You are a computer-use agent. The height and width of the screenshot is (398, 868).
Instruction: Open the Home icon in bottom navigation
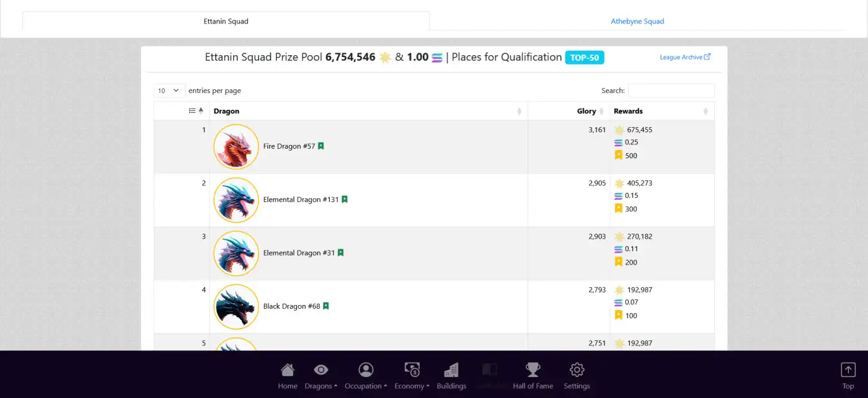point(288,370)
